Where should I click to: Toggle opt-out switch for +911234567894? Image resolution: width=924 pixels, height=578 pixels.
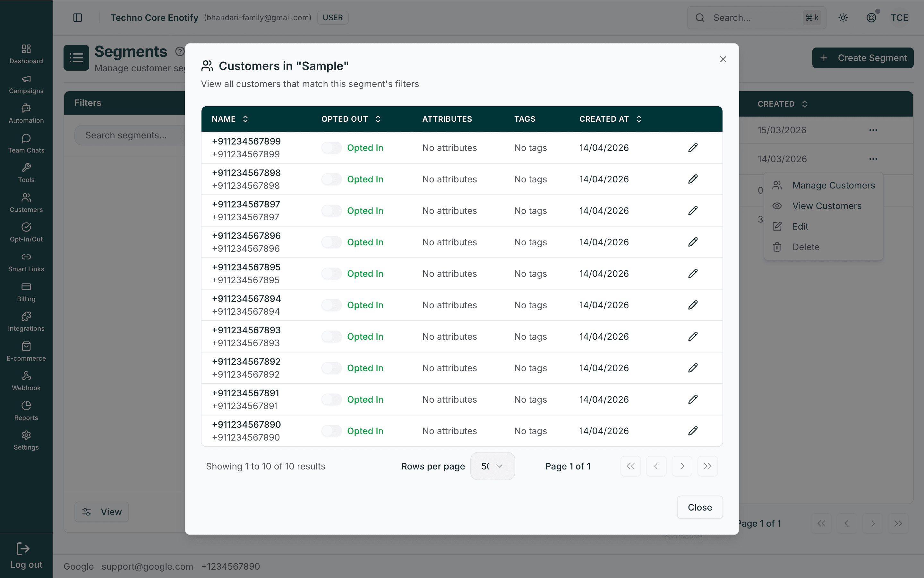(331, 305)
